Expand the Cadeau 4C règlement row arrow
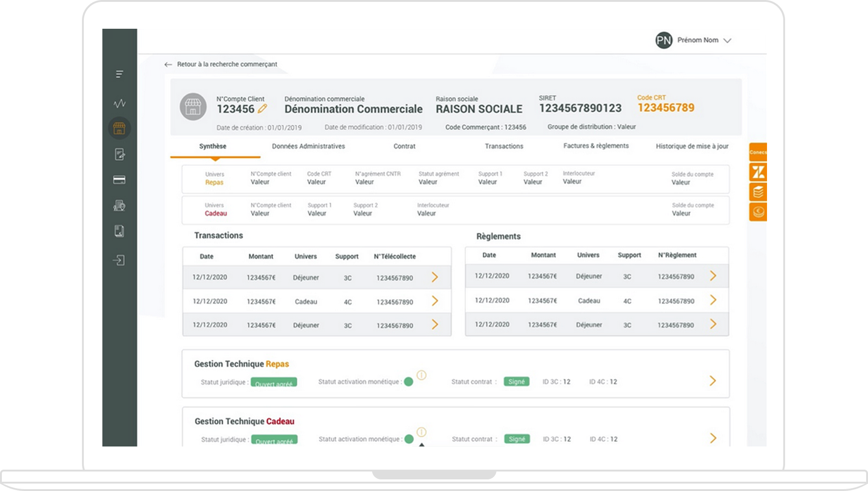This screenshot has height=491, width=868. [713, 300]
